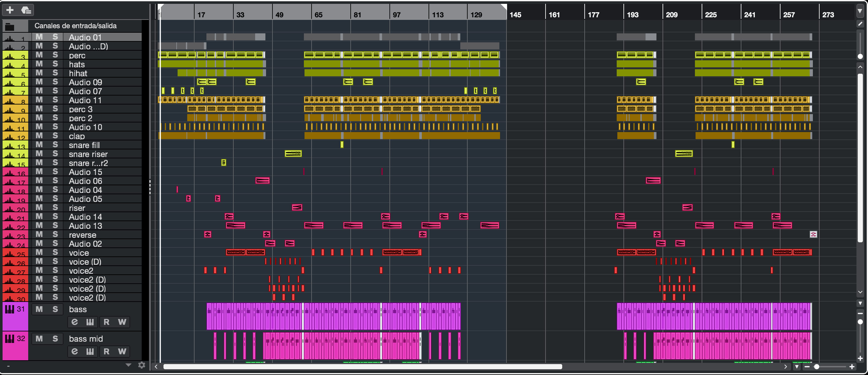Click scroll down arrow of vertical scrollbar
Viewport: 868px width, 375px height.
pyautogui.click(x=860, y=292)
